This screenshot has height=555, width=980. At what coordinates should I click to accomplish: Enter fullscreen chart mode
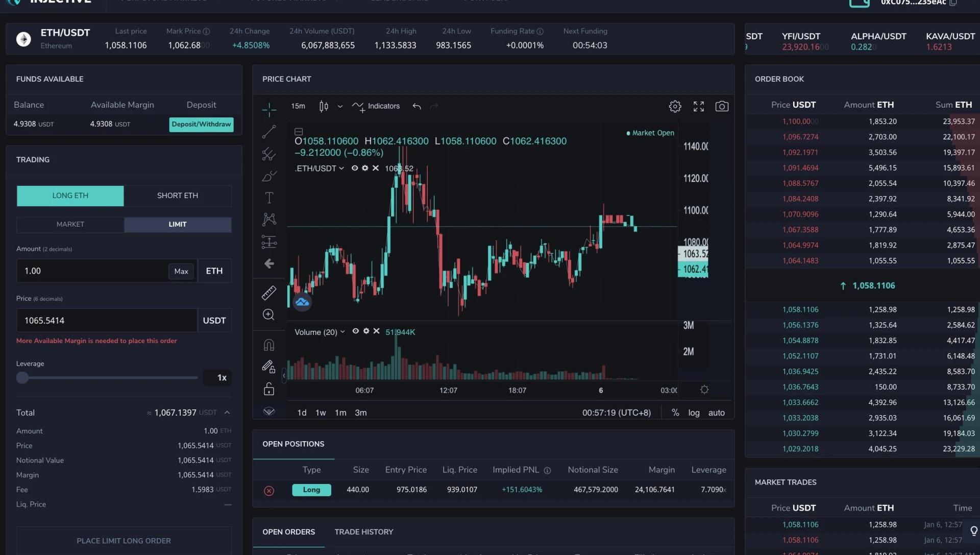[x=698, y=106]
